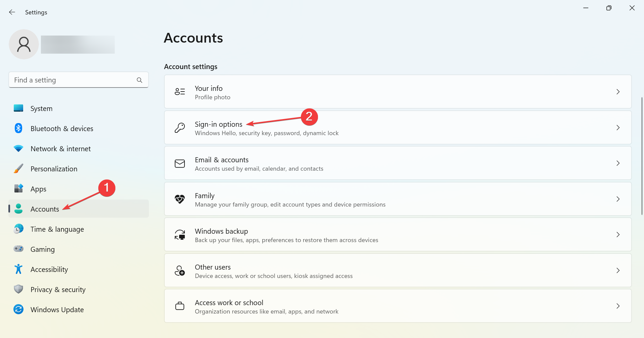
Task: Select Accounts in the sidebar
Action: pos(78,209)
